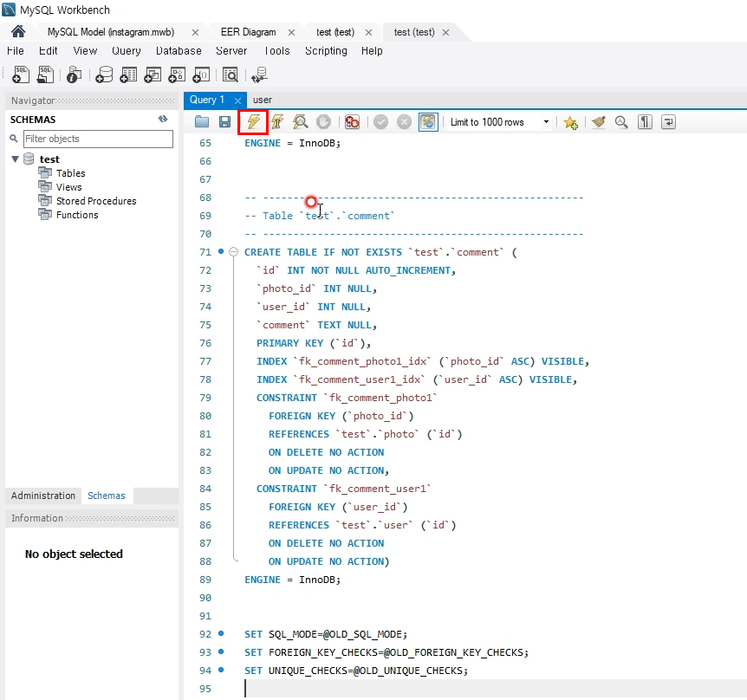This screenshot has height=700, width=747.
Task: Toggle invisible characters display
Action: pos(645,122)
